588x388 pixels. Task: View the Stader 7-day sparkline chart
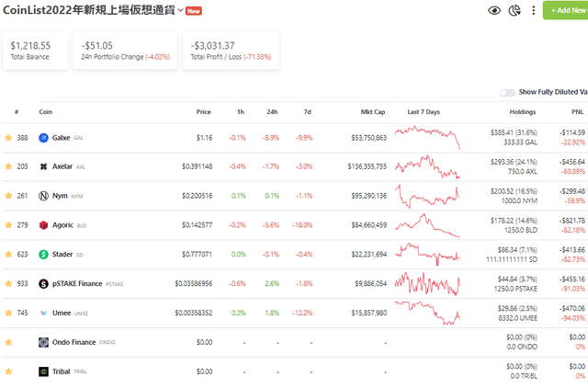pos(427,254)
